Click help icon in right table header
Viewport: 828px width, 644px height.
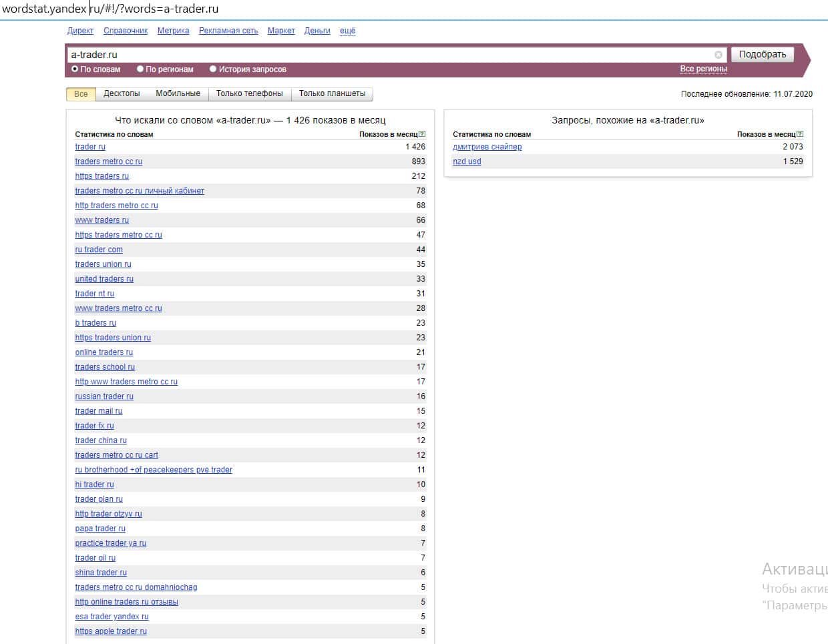pos(800,134)
